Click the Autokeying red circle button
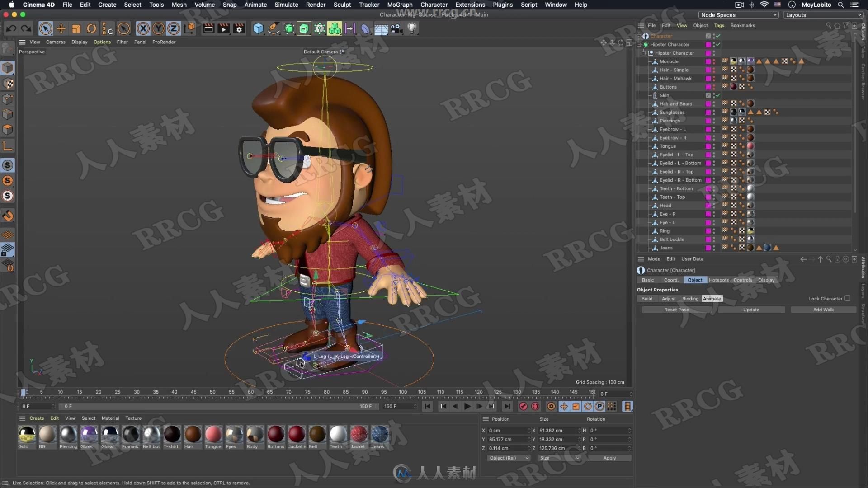Viewport: 868px width, 488px height. (535, 406)
